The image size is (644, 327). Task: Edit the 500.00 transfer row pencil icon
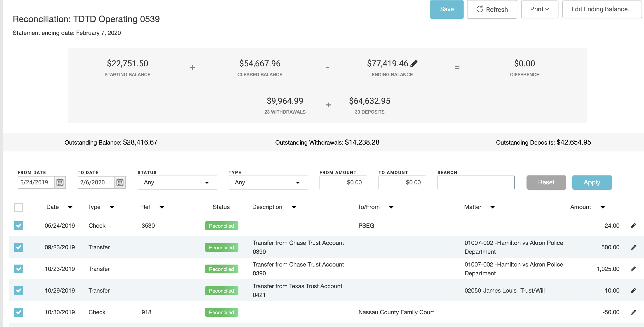point(633,247)
